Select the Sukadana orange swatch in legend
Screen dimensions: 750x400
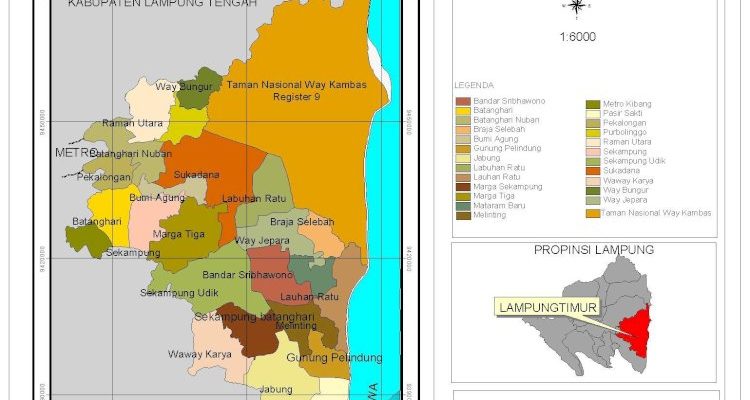[594, 170]
